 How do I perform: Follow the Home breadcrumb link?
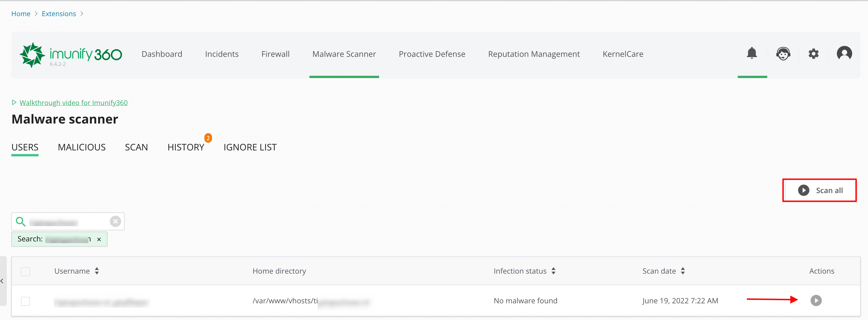pos(21,14)
